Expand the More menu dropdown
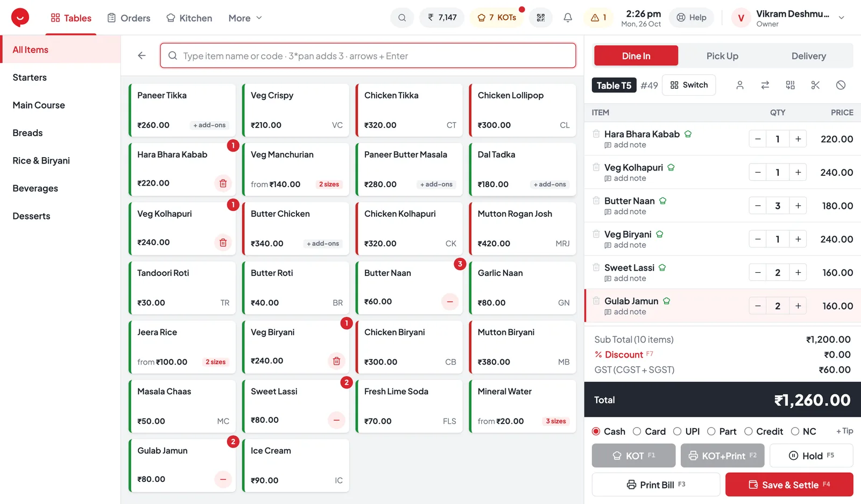 tap(245, 18)
